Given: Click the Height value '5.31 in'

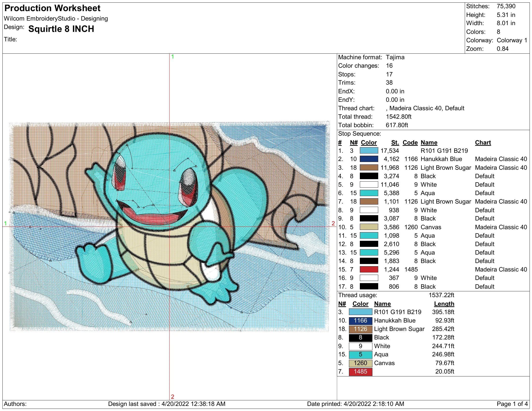Looking at the screenshot, I should pyautogui.click(x=506, y=15).
